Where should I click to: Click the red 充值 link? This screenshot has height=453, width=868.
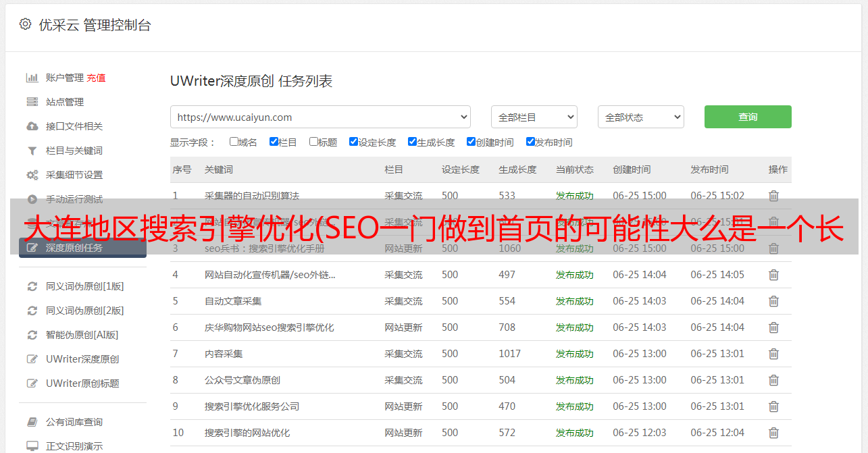click(96, 78)
